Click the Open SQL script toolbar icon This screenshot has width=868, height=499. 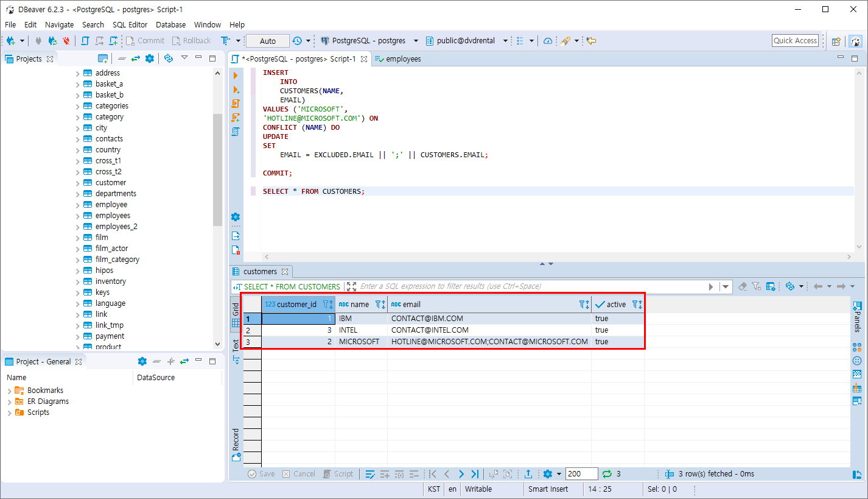point(85,41)
